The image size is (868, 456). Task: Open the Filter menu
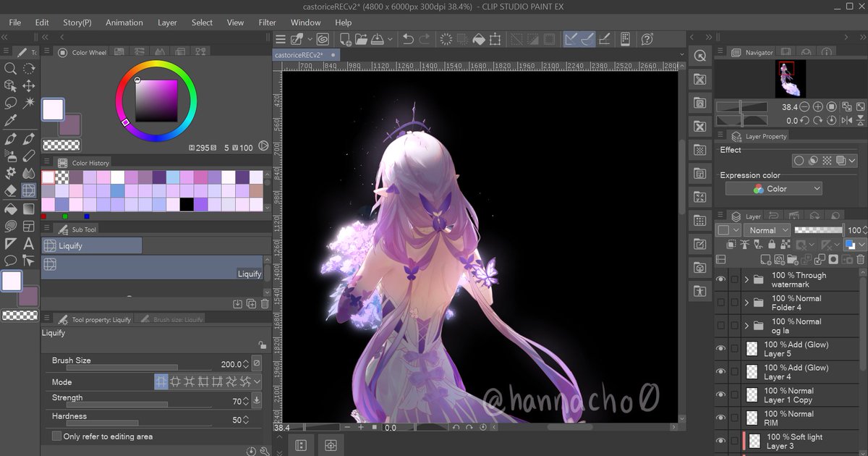tap(268, 22)
